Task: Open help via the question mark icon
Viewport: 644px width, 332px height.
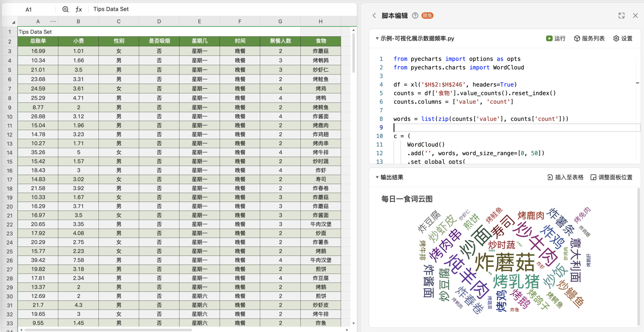Action: (x=415, y=15)
